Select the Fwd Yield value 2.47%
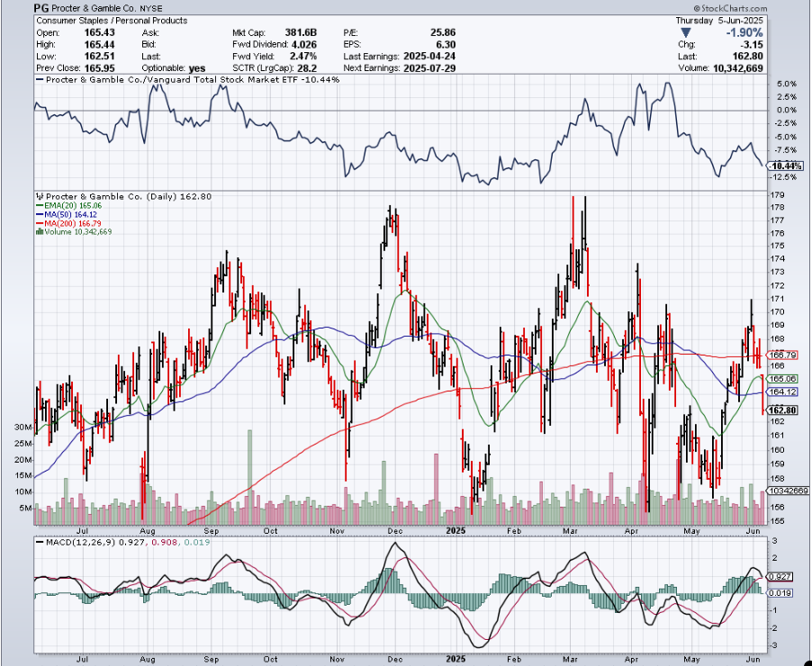812x666 pixels. 303,57
